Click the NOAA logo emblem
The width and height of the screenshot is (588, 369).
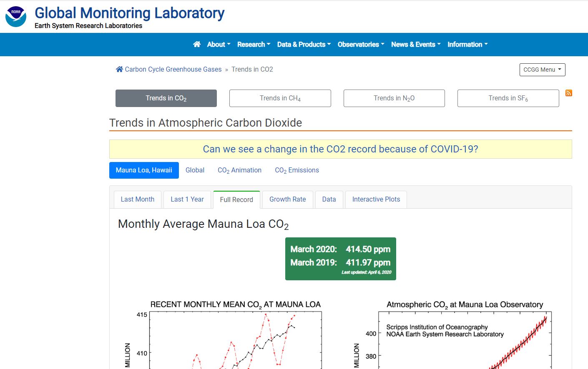[x=16, y=17]
